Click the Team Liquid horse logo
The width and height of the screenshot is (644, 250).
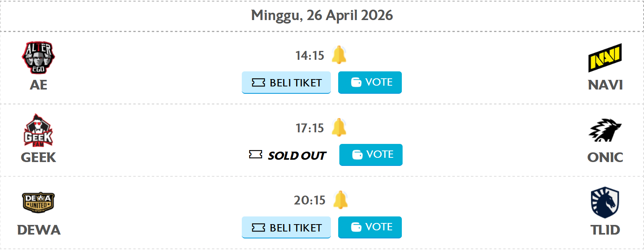pyautogui.click(x=605, y=203)
